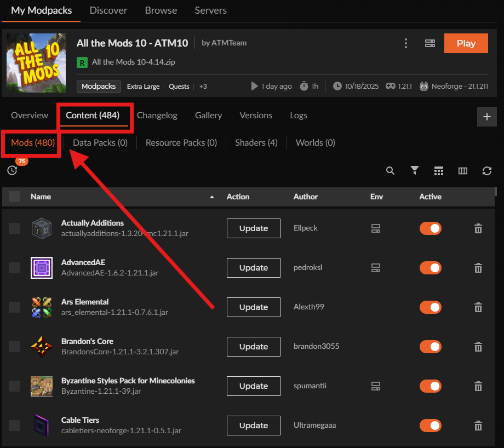Image resolution: width=504 pixels, height=448 pixels.
Task: Switch to grid view icon
Action: click(x=439, y=171)
